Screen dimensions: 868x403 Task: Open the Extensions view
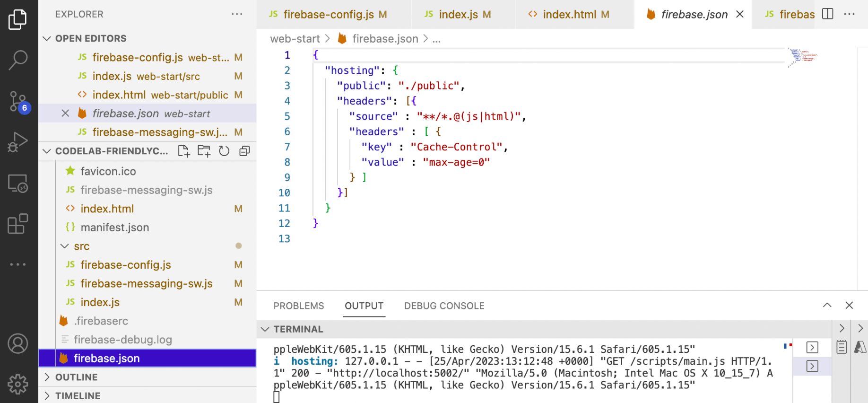point(18,224)
